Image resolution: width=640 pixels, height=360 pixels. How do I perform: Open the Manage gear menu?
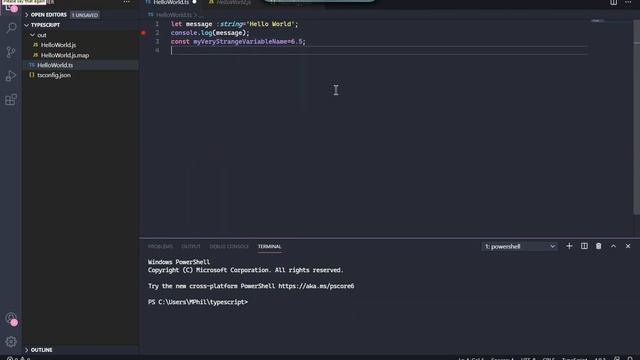click(11, 342)
